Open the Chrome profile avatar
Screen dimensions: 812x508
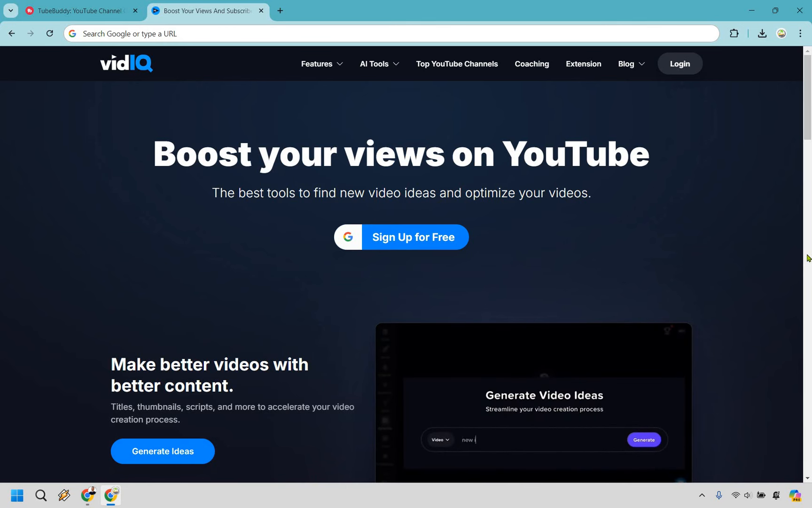tap(781, 33)
